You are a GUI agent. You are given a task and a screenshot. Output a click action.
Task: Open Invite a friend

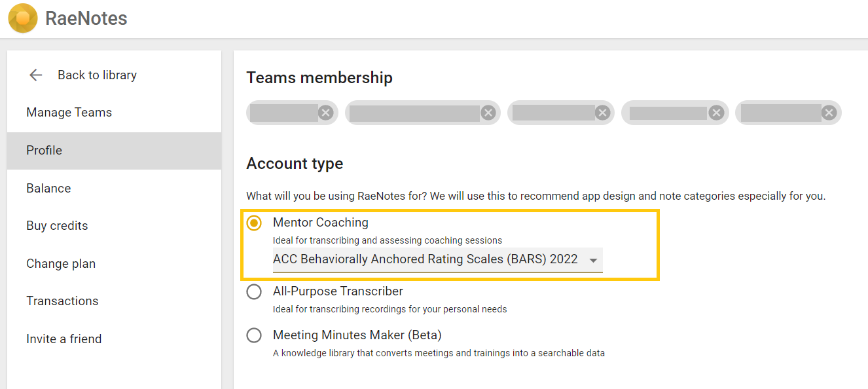tap(115, 339)
